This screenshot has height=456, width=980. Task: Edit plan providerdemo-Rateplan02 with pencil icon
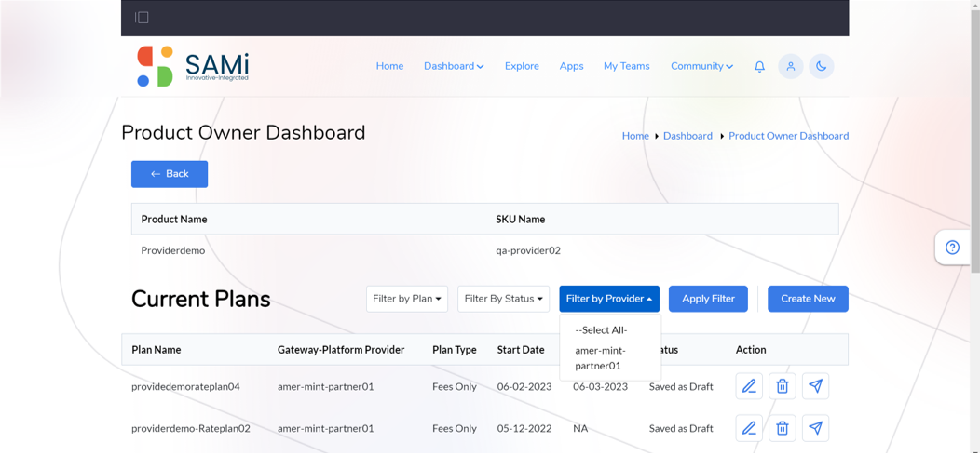(x=749, y=428)
